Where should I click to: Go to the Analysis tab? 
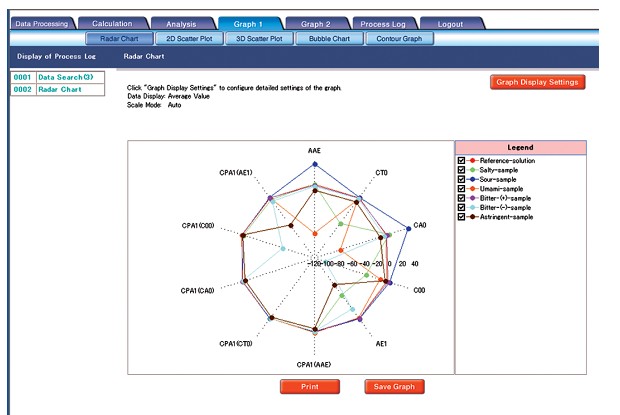click(x=182, y=23)
